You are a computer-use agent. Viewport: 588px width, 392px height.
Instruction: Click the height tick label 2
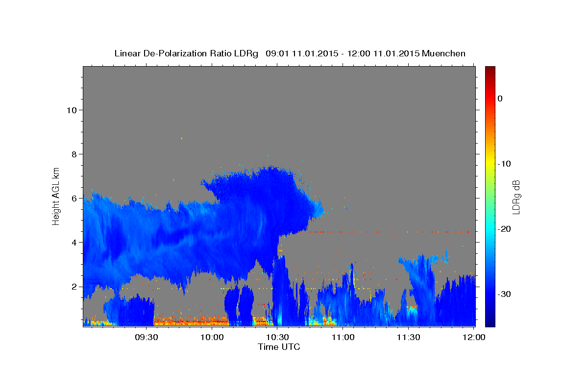(73, 286)
